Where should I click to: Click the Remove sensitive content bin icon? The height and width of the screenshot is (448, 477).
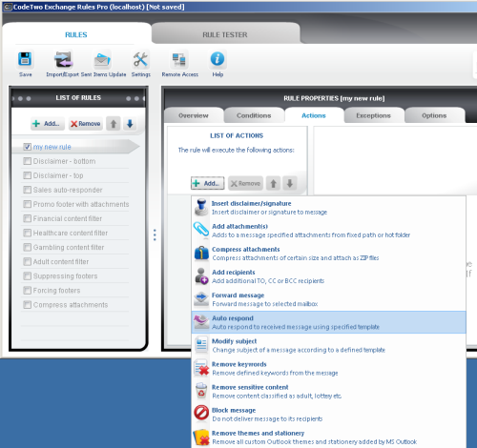[201, 391]
